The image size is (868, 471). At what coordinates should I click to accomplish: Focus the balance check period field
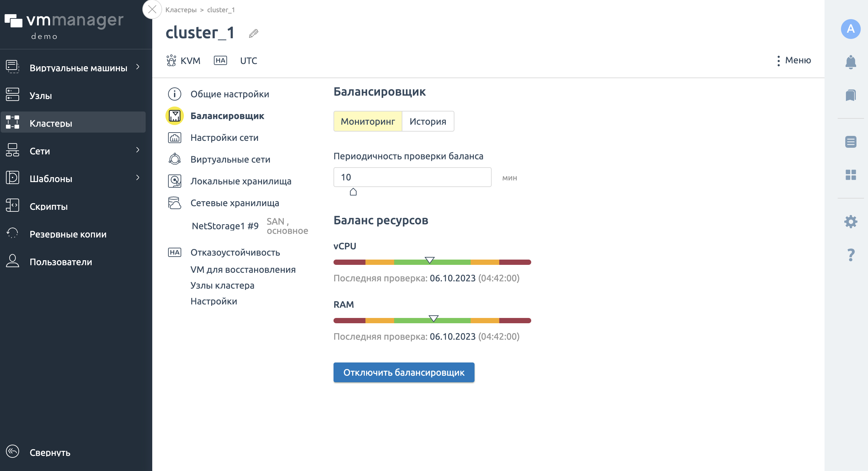click(412, 177)
